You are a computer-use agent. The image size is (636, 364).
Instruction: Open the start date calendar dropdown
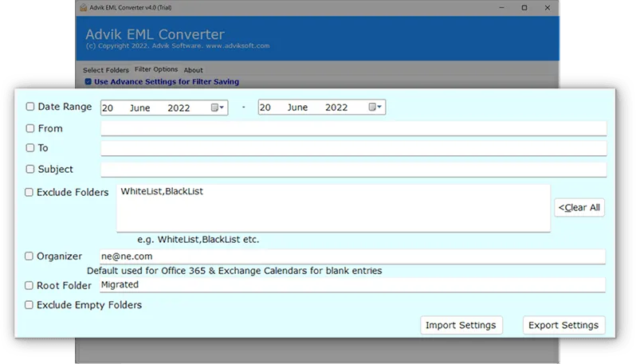(x=218, y=108)
